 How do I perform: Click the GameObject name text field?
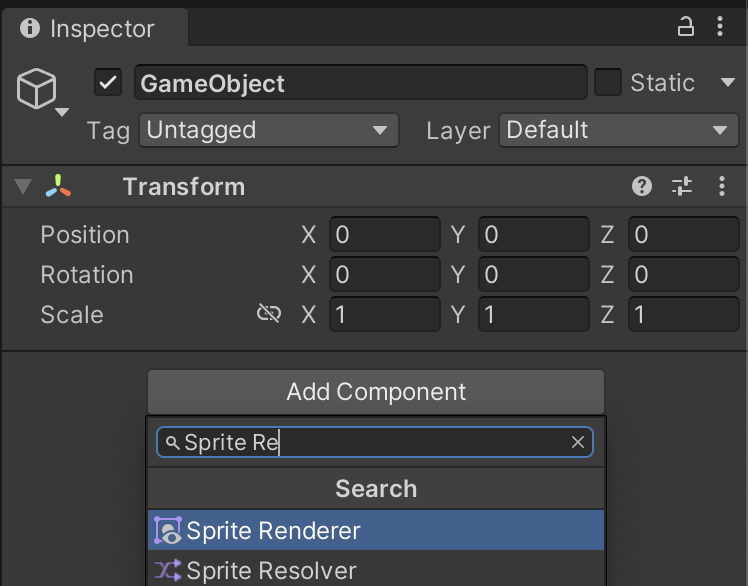pos(360,83)
